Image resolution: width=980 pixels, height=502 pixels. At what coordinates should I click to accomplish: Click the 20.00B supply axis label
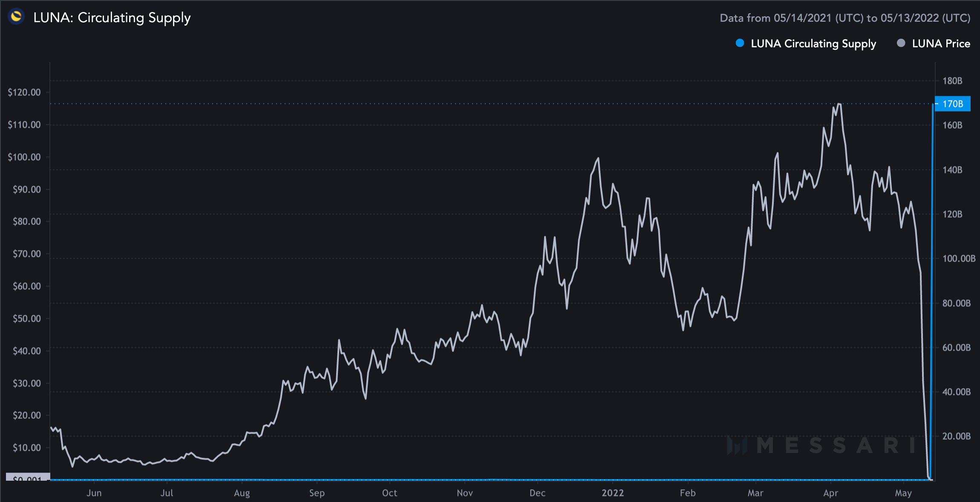pyautogui.click(x=957, y=436)
